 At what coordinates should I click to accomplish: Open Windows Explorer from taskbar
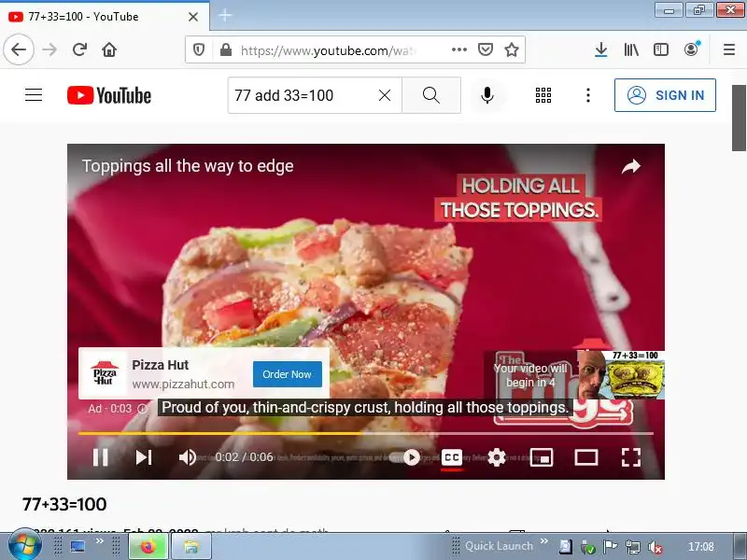[191, 546]
